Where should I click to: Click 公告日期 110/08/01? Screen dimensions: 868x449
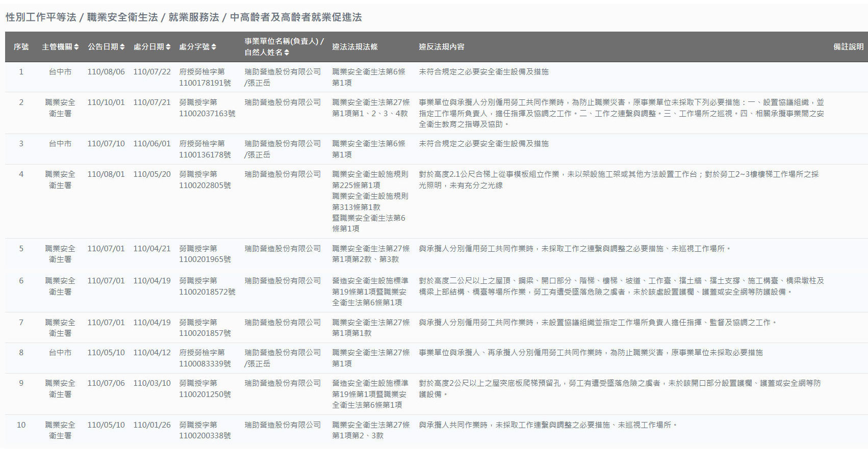pyautogui.click(x=106, y=174)
